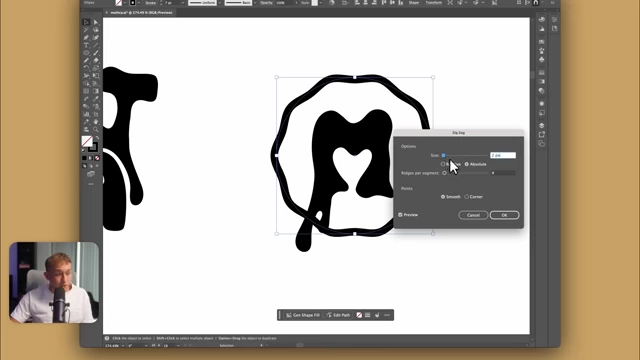Image resolution: width=640 pixels, height=360 pixels.
Task: Click Gen Shape Fill in contextual bar
Action: 303,315
